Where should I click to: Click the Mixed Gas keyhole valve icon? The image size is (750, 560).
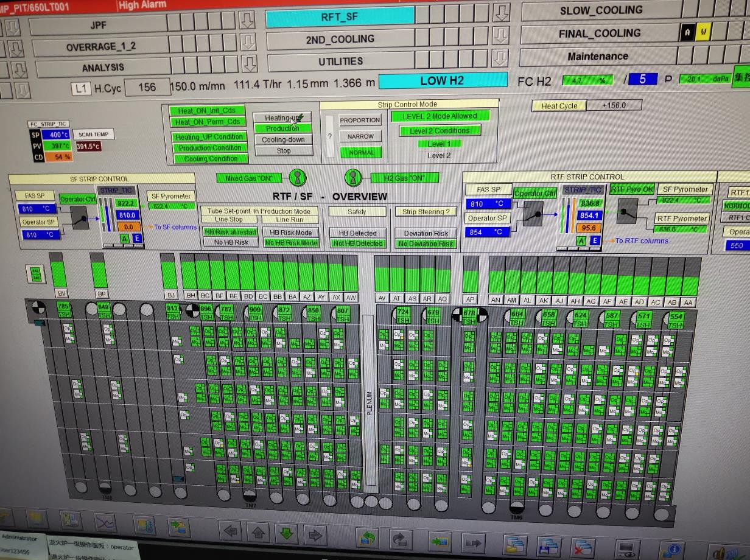[298, 178]
